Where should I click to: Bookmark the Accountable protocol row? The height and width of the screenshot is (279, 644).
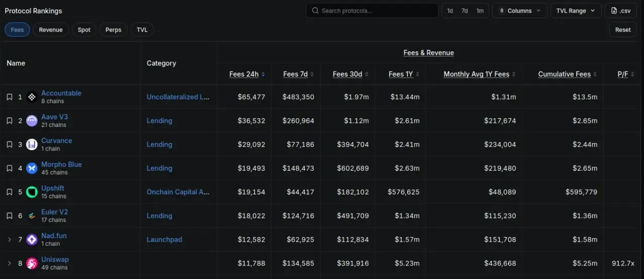click(10, 97)
